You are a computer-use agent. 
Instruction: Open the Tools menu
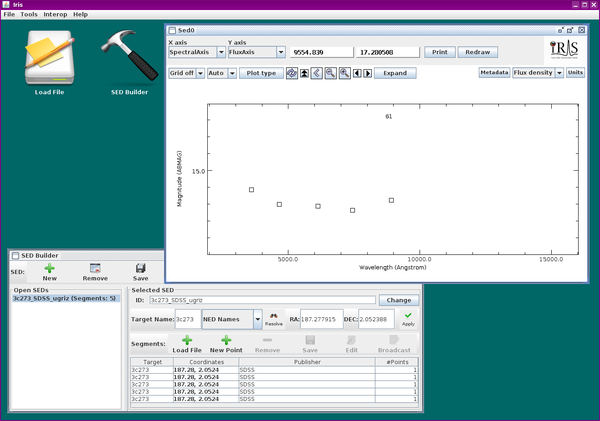pyautogui.click(x=29, y=14)
